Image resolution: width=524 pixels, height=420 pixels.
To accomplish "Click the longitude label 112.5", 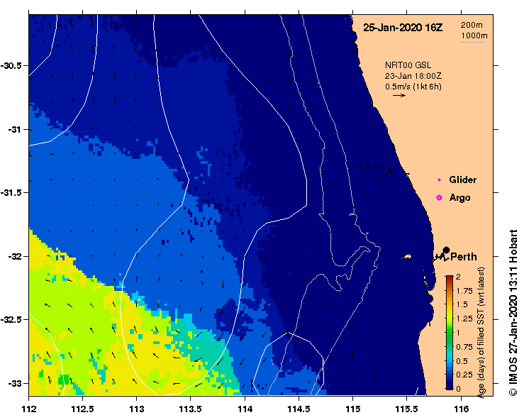I will pyautogui.click(x=82, y=409).
